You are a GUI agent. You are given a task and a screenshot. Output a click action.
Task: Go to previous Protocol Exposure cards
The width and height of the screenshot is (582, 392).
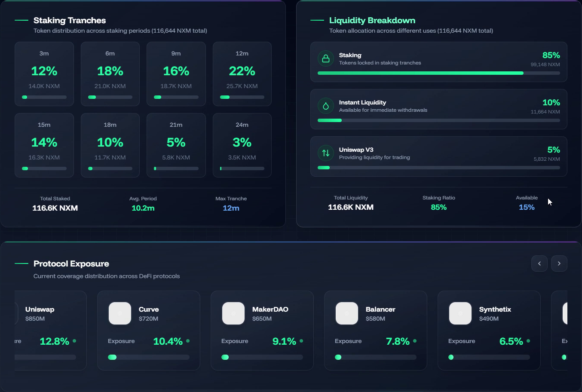[539, 263]
